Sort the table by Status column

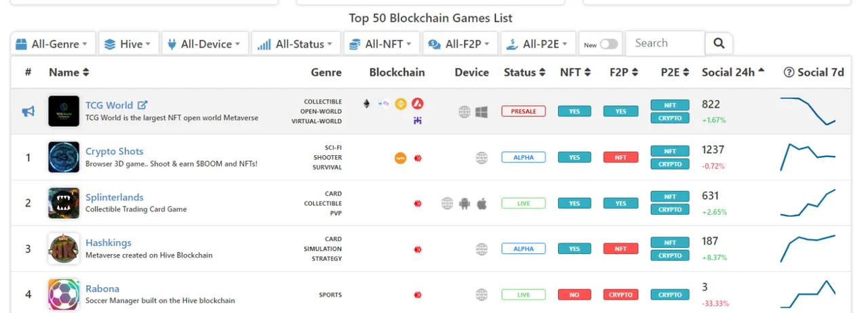click(x=525, y=72)
